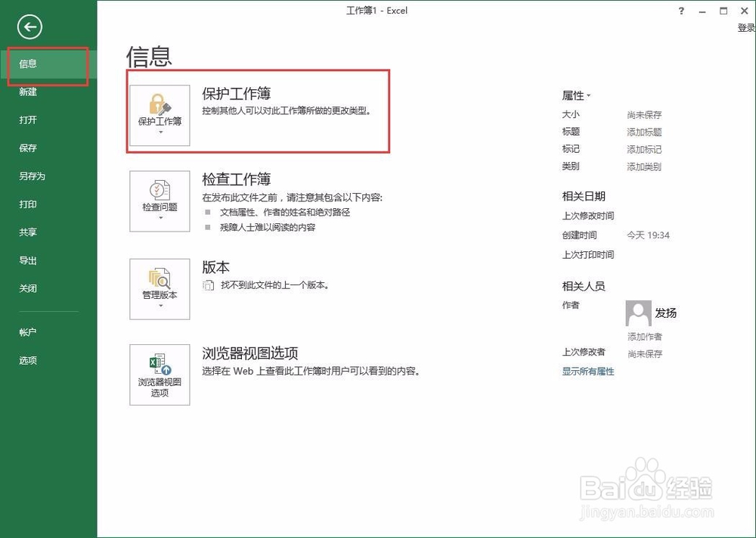Click the 残障人士难以阅读的内容 bullet text
The height and width of the screenshot is (538, 756).
pyautogui.click(x=268, y=227)
